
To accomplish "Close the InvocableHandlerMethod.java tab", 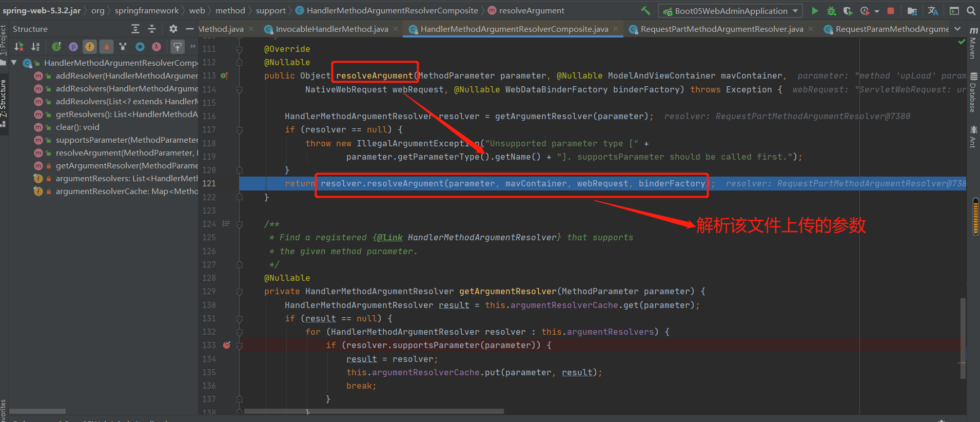I will 396,29.
